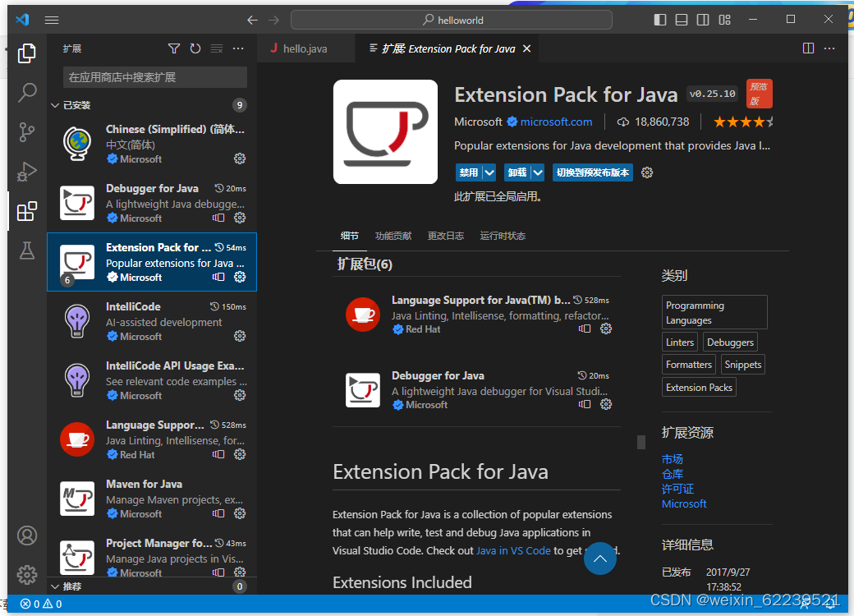The height and width of the screenshot is (616, 854).
Task: Open the 仓库 repository link
Action: coord(672,474)
